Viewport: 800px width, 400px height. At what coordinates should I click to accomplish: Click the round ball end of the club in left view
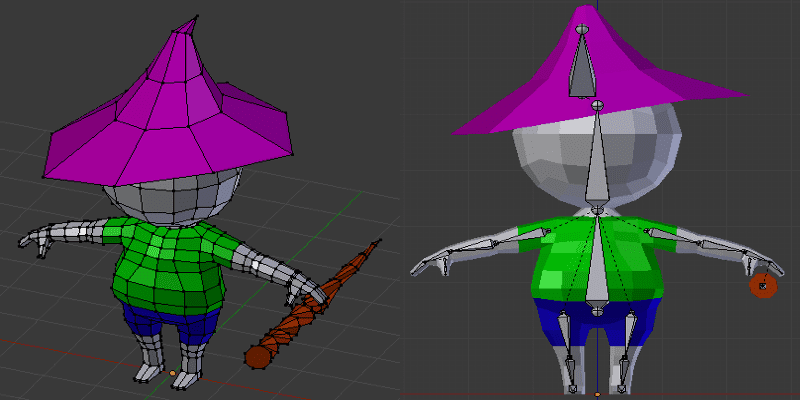(258, 356)
